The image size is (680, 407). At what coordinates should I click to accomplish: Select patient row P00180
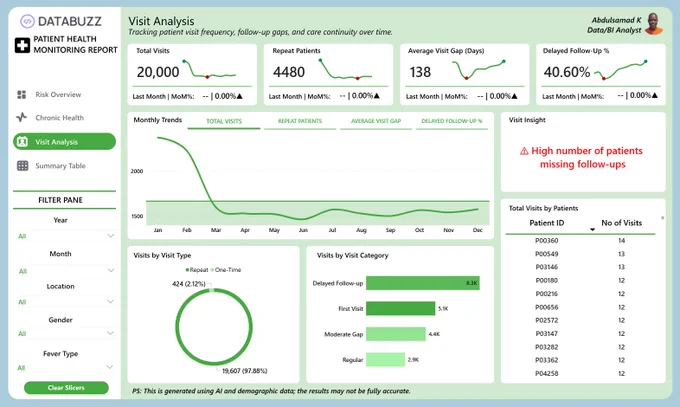coord(580,280)
